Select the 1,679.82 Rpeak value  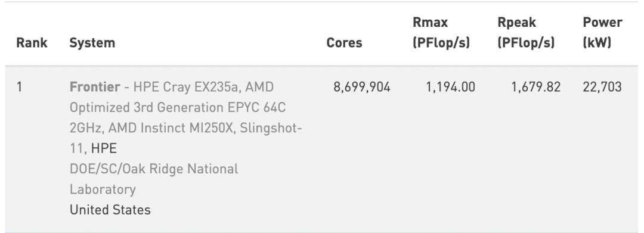pos(535,87)
